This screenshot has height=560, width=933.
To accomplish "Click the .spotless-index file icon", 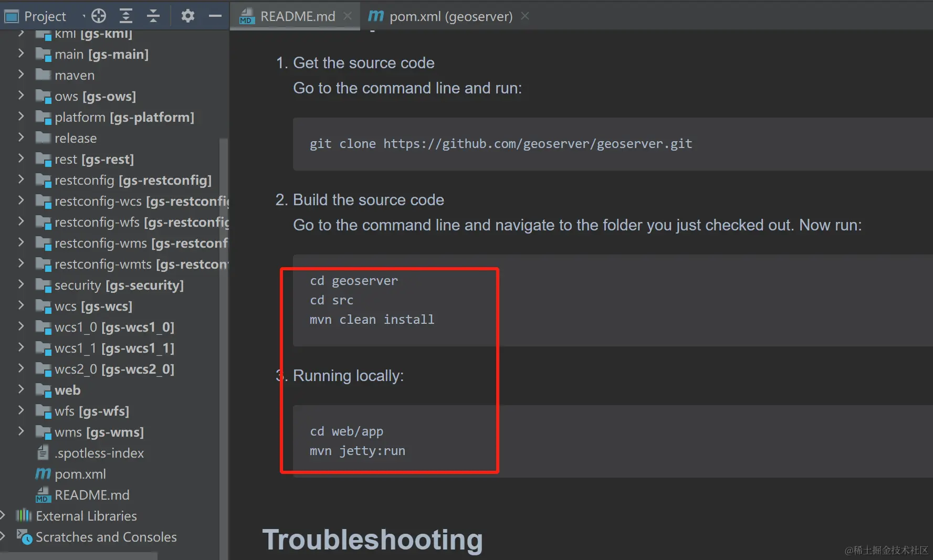I will [x=43, y=452].
